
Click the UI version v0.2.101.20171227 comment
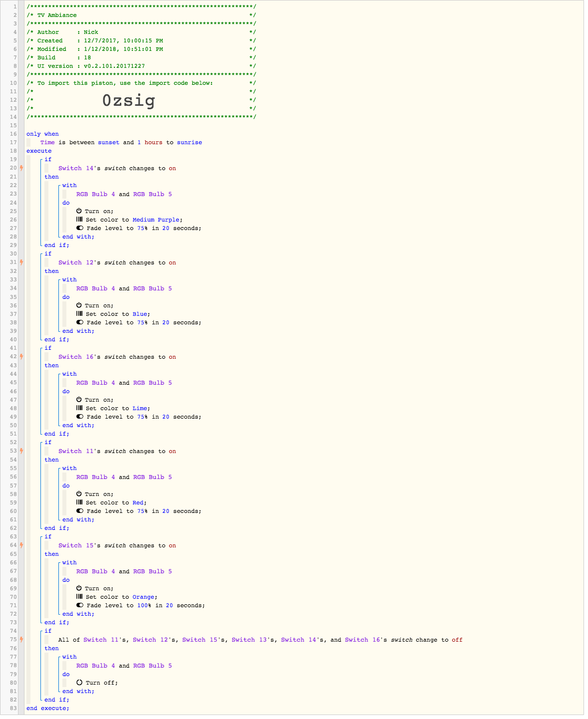(x=141, y=66)
